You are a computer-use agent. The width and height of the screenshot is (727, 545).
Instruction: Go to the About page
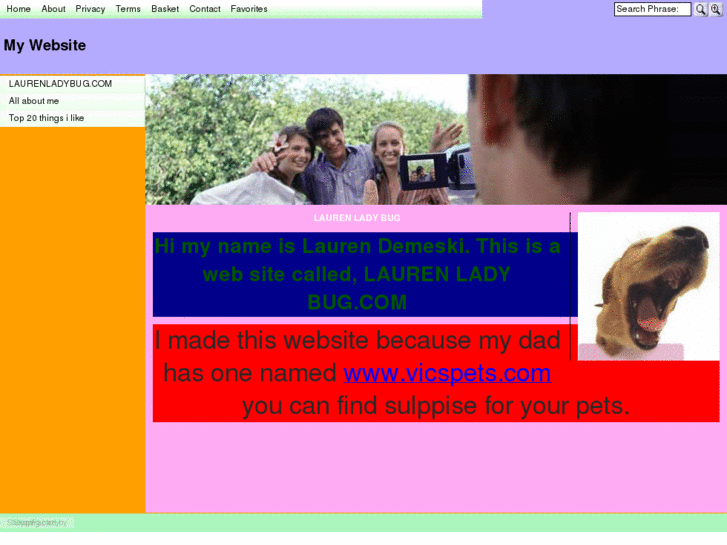[53, 9]
